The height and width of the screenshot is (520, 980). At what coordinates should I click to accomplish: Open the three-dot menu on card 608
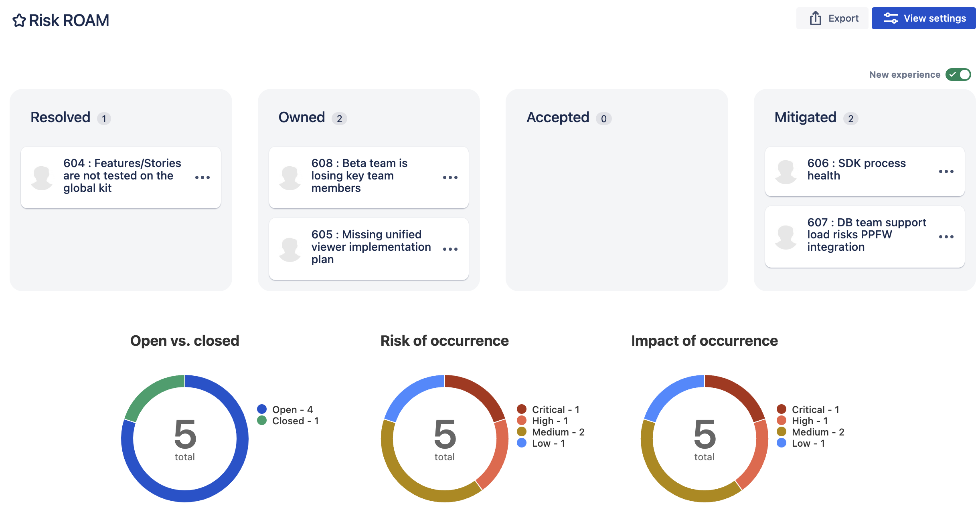coord(451,177)
